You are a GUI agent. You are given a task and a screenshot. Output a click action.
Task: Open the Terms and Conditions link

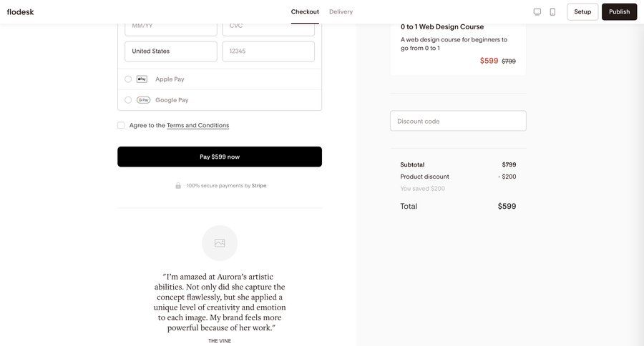pos(197,125)
